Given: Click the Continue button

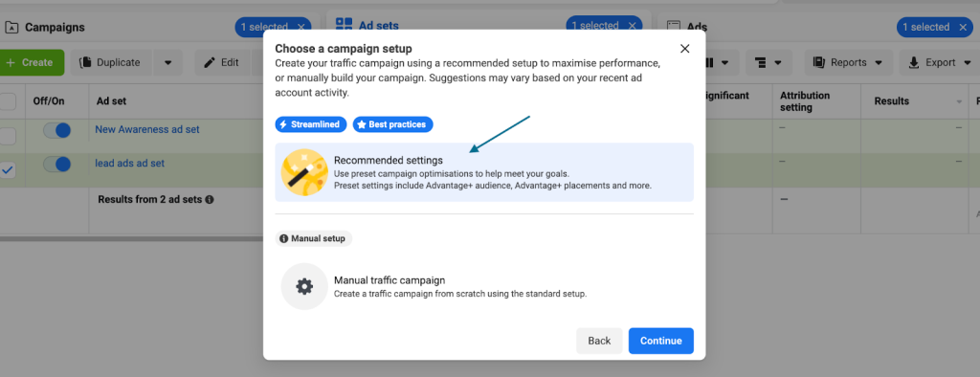Looking at the screenshot, I should click(x=661, y=341).
